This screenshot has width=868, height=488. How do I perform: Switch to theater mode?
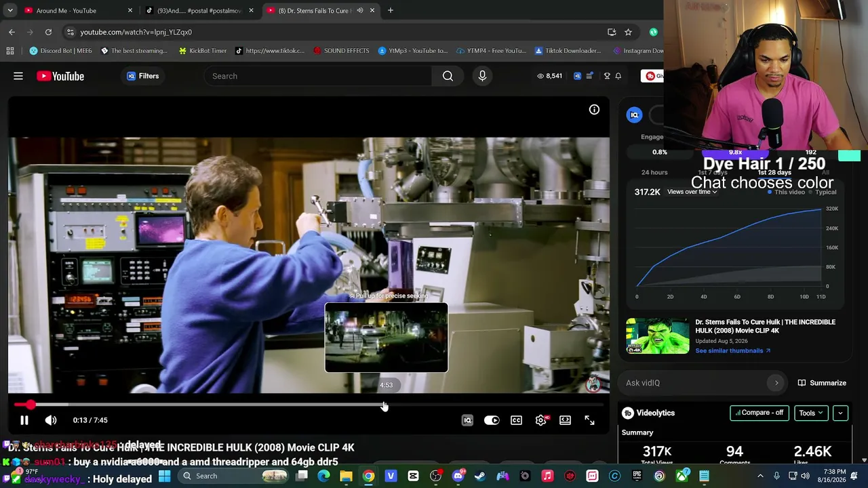click(565, 420)
